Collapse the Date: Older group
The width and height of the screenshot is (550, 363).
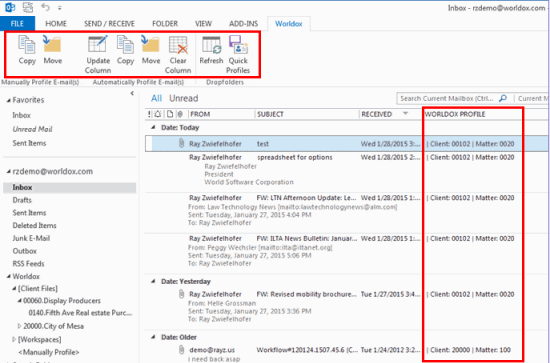pyautogui.click(x=153, y=337)
